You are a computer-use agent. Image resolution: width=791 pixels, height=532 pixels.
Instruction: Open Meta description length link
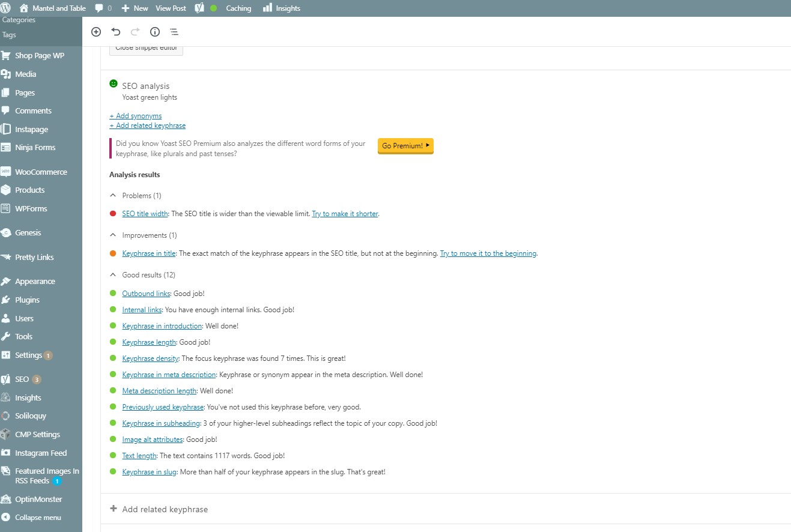(x=159, y=391)
